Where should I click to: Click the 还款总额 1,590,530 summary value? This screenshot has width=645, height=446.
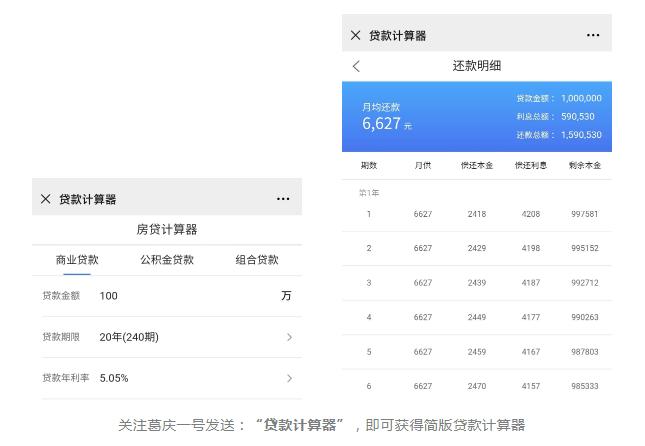pyautogui.click(x=581, y=135)
